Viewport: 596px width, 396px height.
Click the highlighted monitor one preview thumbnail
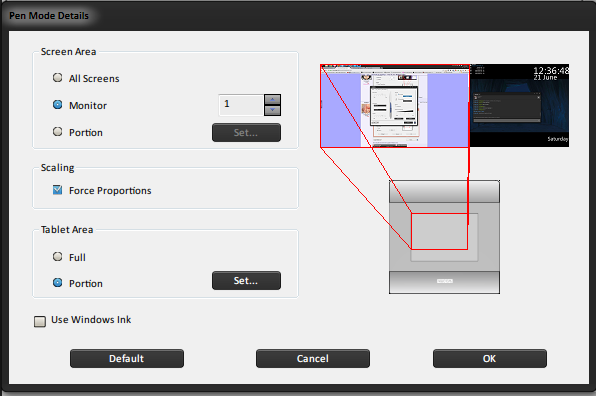tap(395, 106)
